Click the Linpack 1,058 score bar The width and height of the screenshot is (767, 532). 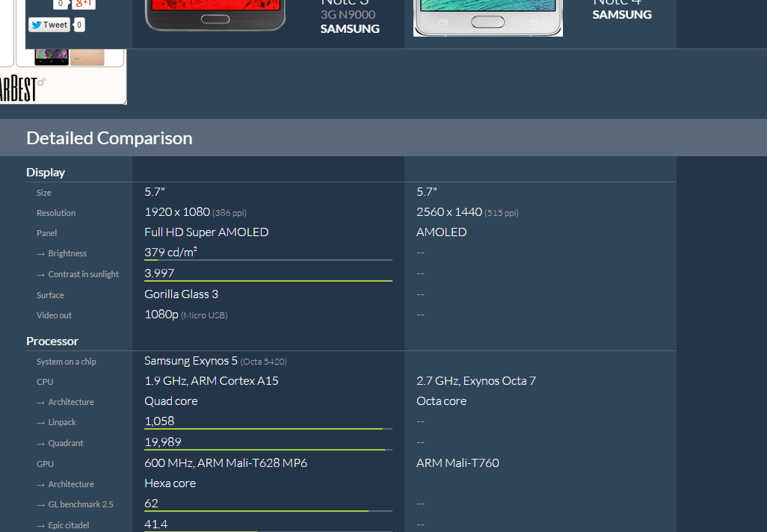click(x=268, y=428)
